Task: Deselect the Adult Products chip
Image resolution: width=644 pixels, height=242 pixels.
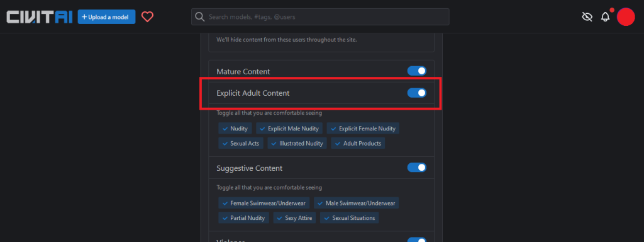Action: tap(358, 143)
